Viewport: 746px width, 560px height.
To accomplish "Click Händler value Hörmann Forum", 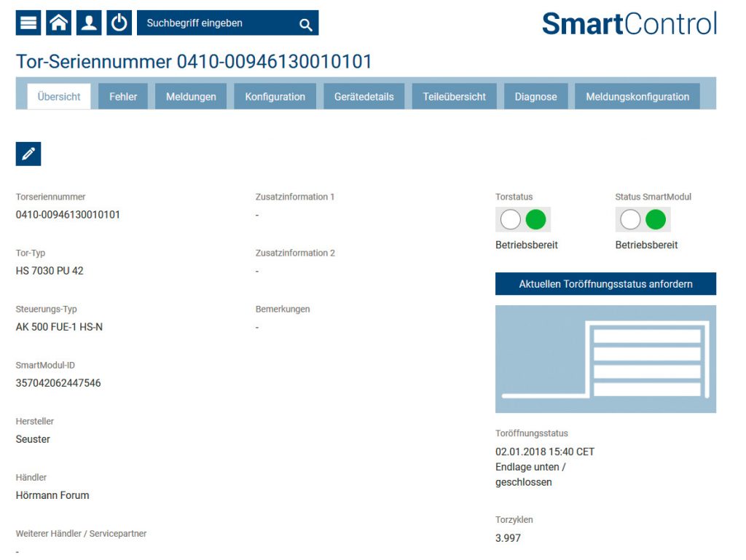I will 52,495.
